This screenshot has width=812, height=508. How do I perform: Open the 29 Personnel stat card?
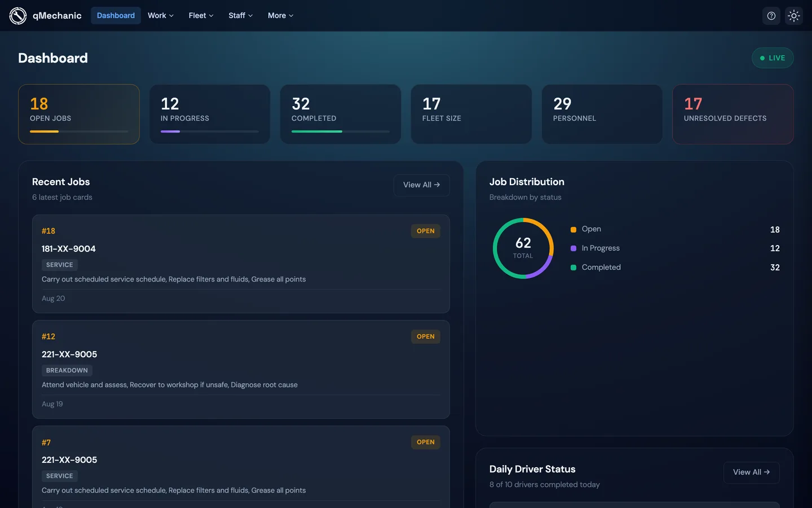pyautogui.click(x=602, y=114)
